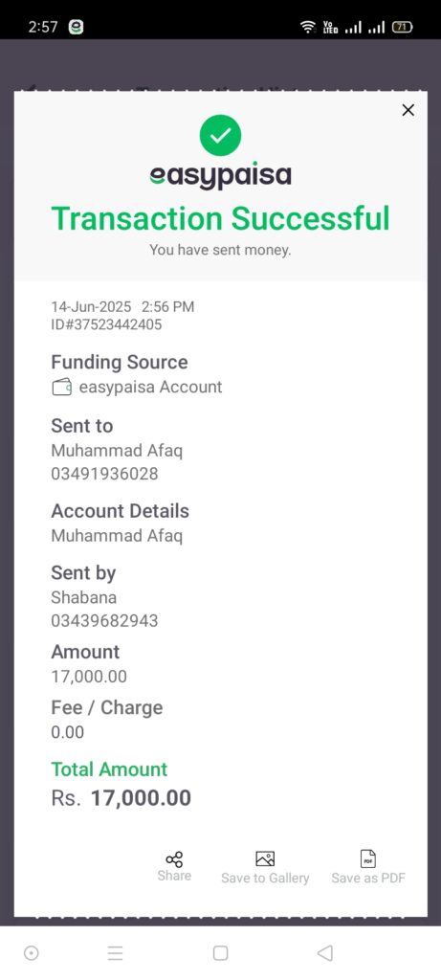Image resolution: width=441 pixels, height=980 pixels.
Task: Tap the easypaisa logo
Action: tap(220, 176)
